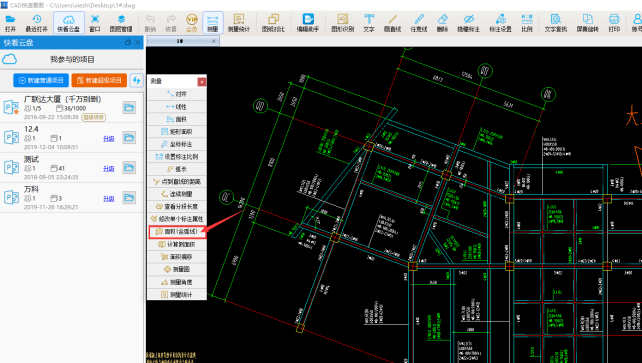Float the 快看云盘 panel with restore icon
642x363 pixels.
128,42
